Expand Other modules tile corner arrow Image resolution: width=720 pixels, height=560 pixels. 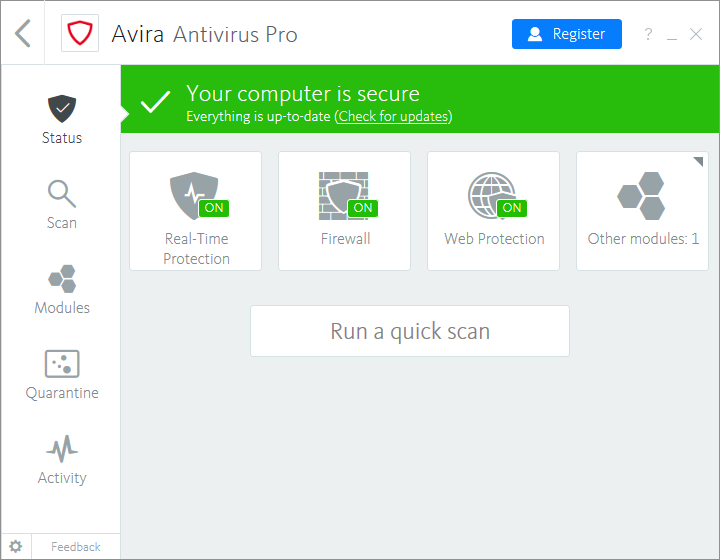pyautogui.click(x=698, y=162)
